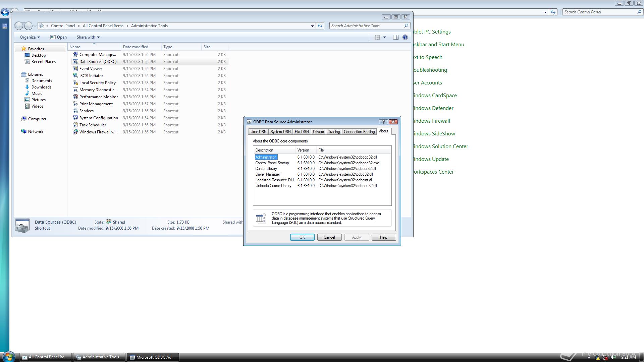
Task: Open Windows Defender link in Control Panel
Action: click(x=433, y=108)
